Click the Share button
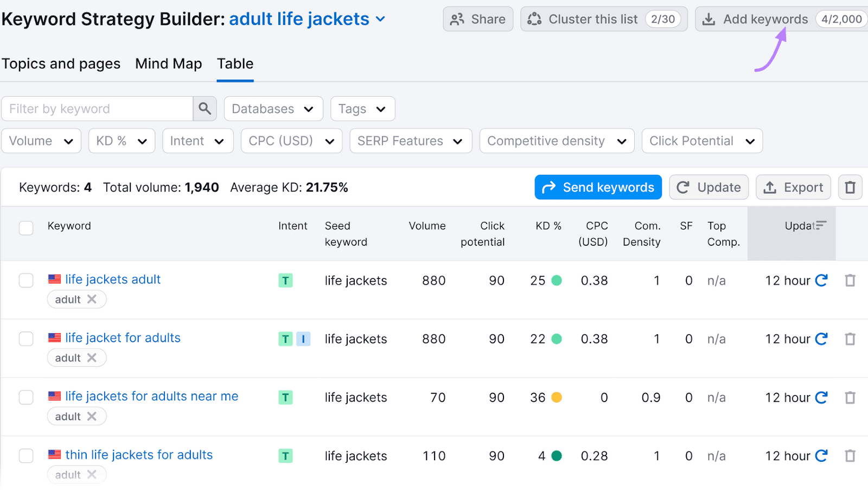This screenshot has height=490, width=868. [478, 19]
